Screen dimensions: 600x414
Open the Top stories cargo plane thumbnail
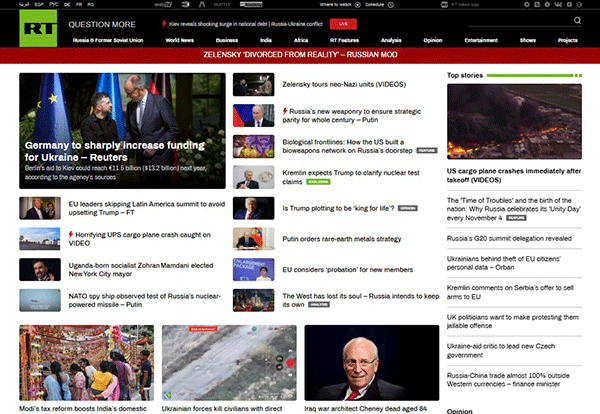tap(514, 121)
